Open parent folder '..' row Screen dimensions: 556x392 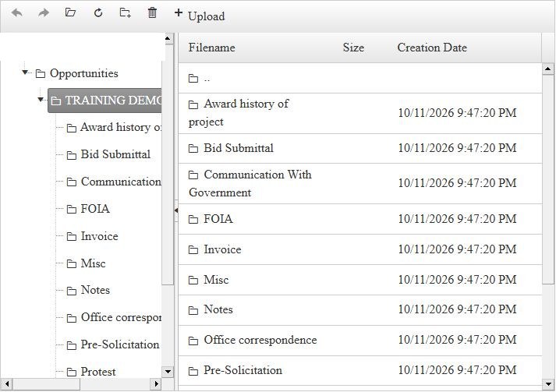pyautogui.click(x=360, y=79)
